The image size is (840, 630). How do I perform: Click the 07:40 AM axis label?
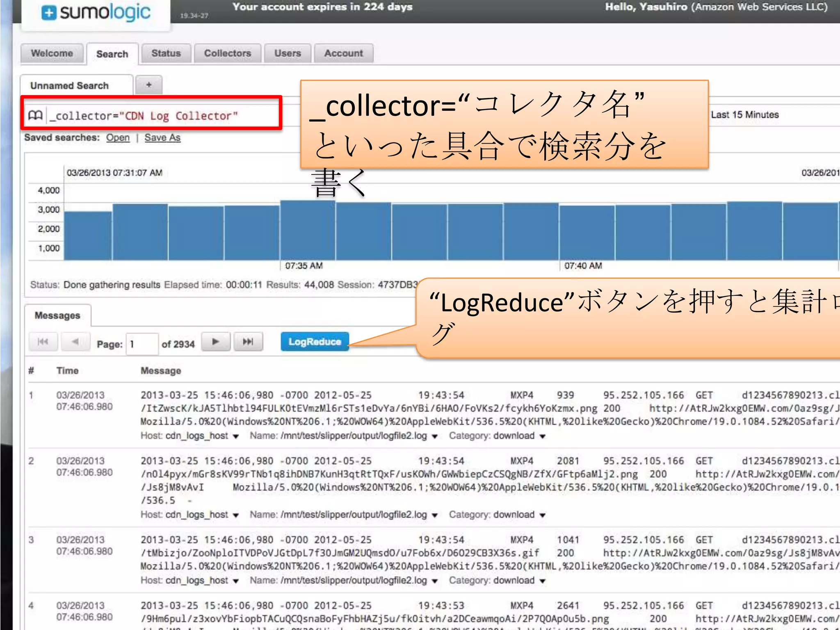(x=583, y=266)
